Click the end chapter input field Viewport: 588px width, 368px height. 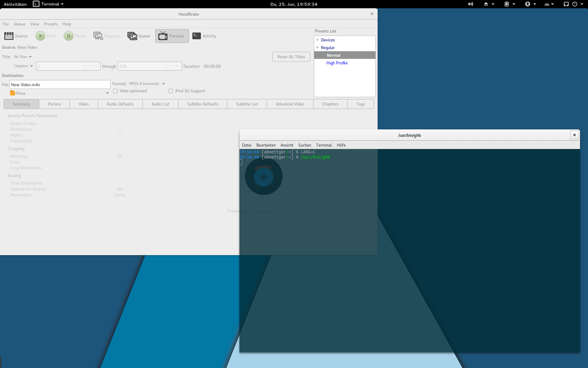pos(142,66)
